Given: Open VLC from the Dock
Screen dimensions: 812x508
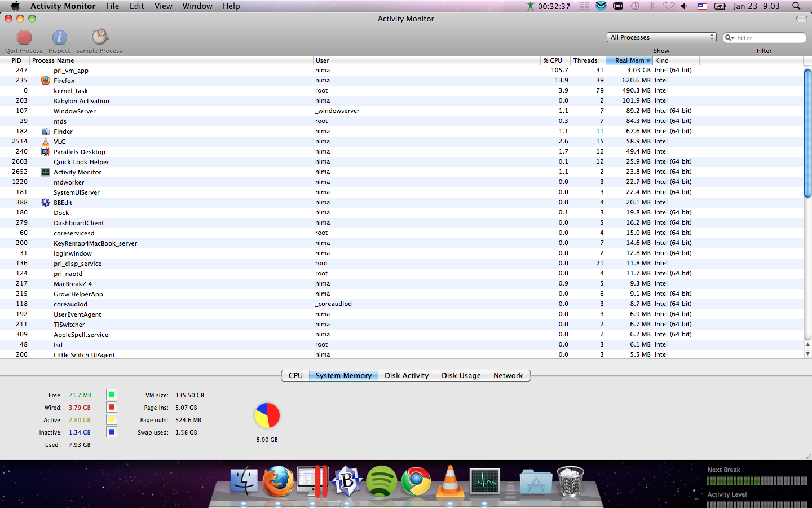Looking at the screenshot, I should point(451,481).
